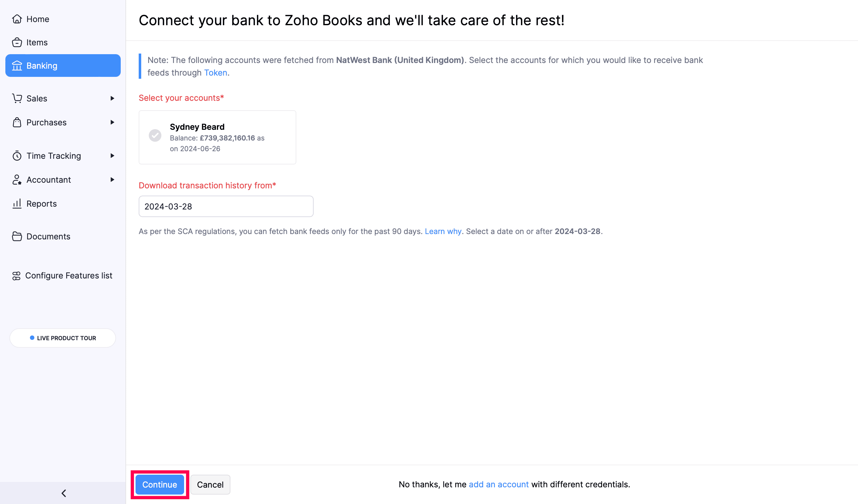Open Sales via the cart icon
The image size is (858, 504).
17,98
